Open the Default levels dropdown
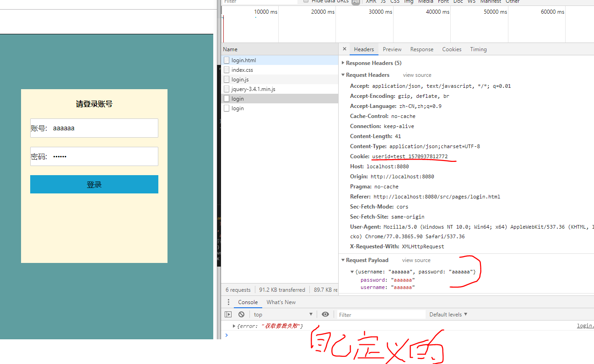 [448, 314]
